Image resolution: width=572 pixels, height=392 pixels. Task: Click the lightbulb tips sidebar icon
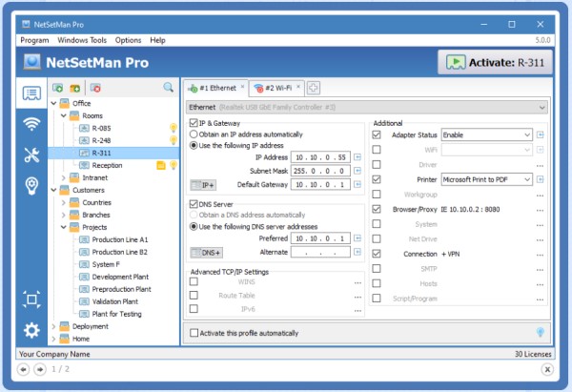coord(31,185)
